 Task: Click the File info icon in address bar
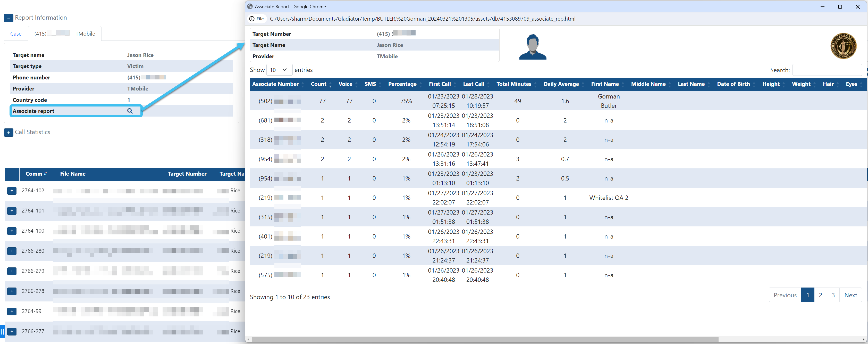tap(252, 19)
